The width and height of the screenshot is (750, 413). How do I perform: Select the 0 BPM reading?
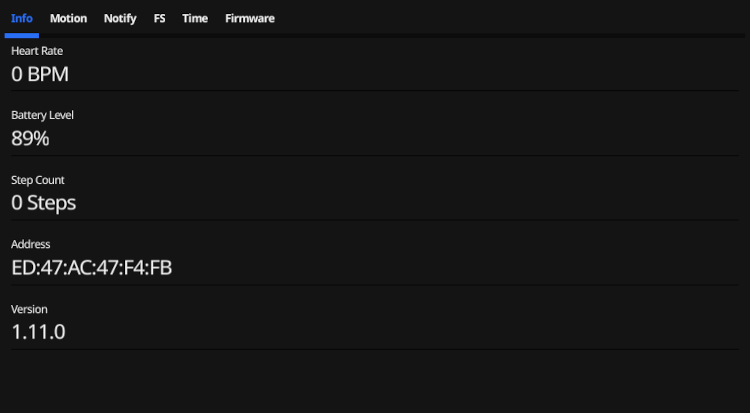click(x=40, y=74)
